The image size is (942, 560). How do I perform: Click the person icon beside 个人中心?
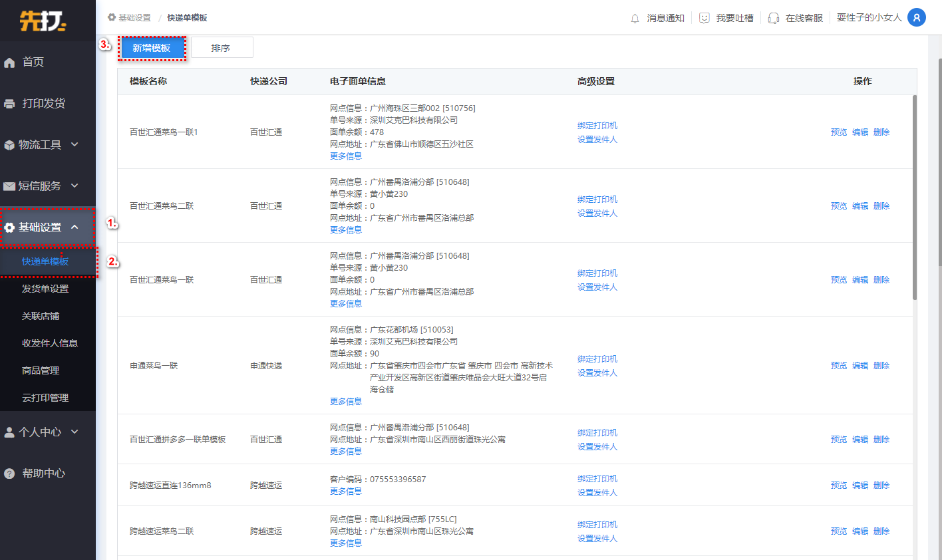click(9, 432)
